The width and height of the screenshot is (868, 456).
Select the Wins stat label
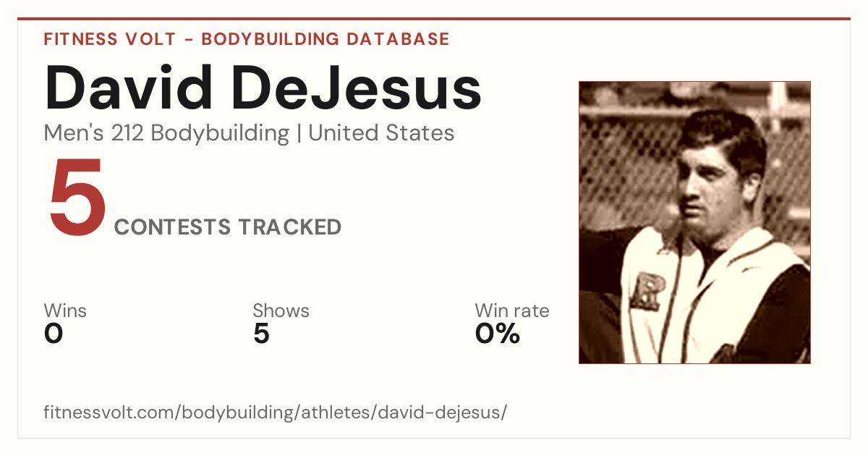click(x=65, y=311)
